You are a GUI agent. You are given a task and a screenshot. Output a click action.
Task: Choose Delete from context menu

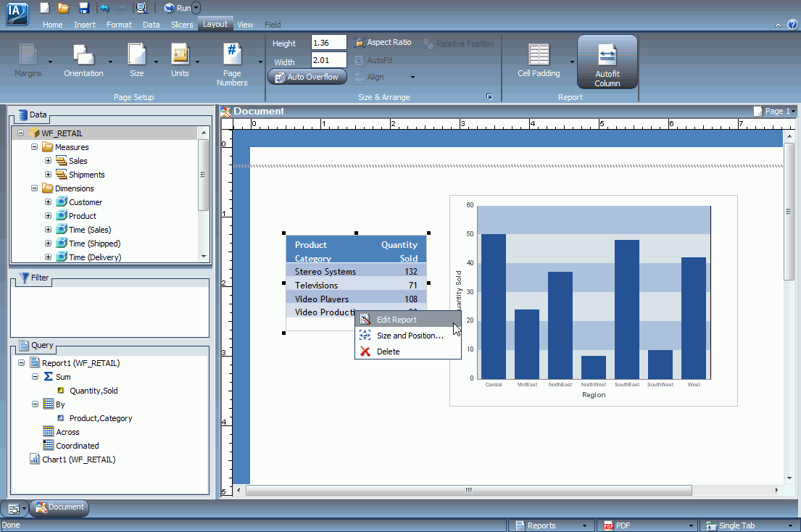point(407,352)
